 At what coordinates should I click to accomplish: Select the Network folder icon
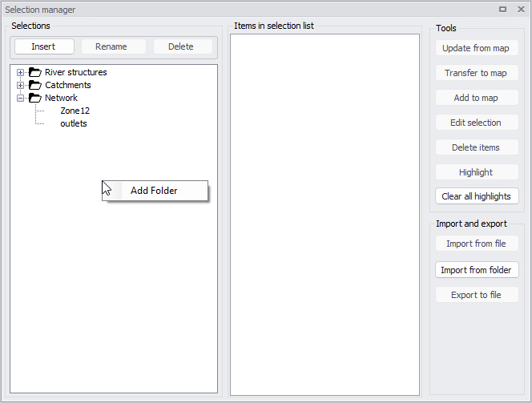(35, 98)
